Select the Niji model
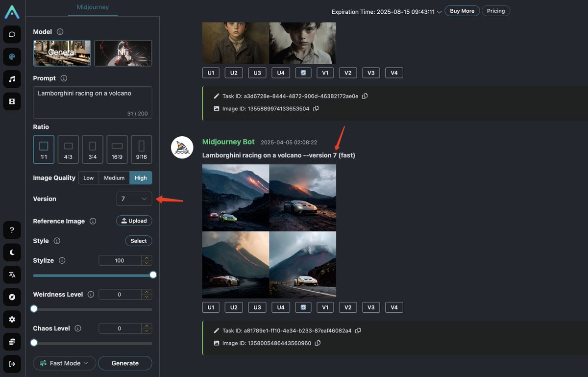Screen dimensions: 588x377 pyautogui.click(x=123, y=53)
